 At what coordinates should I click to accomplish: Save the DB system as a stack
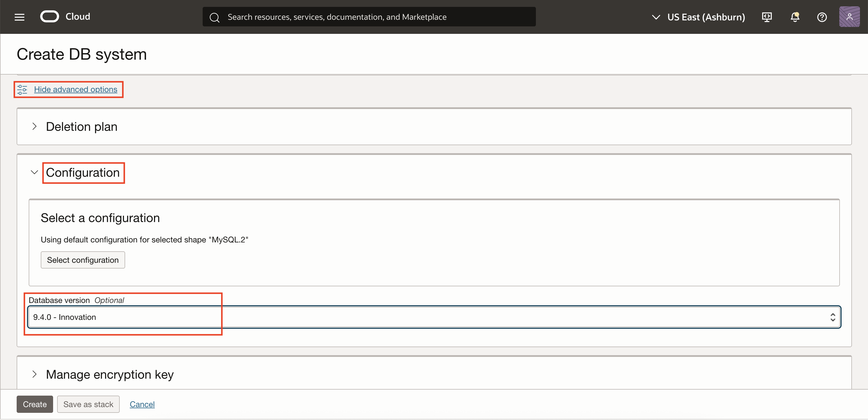coord(88,404)
